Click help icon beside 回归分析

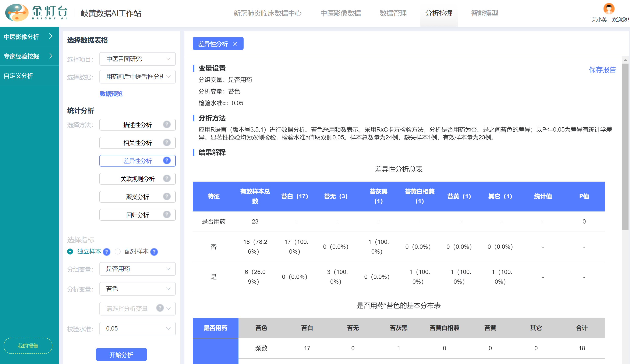166,214
